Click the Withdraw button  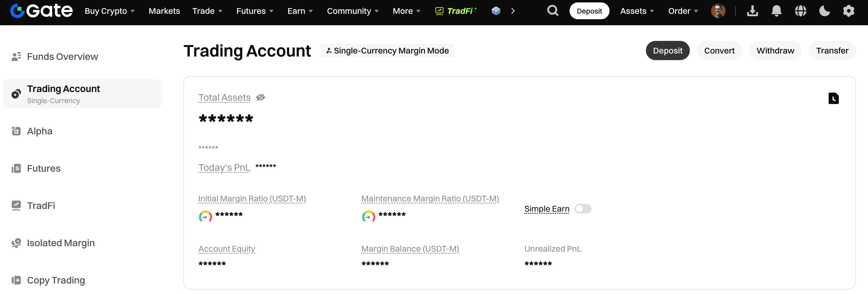pos(775,51)
